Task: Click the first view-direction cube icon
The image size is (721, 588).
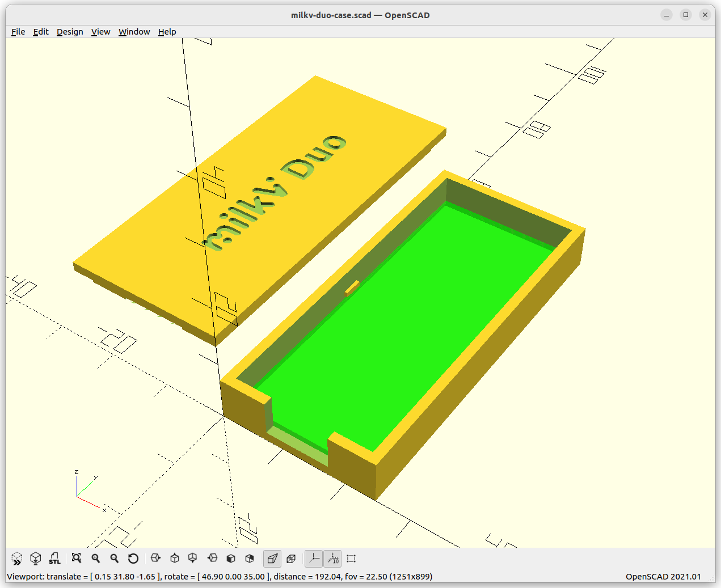Action: pyautogui.click(x=155, y=559)
